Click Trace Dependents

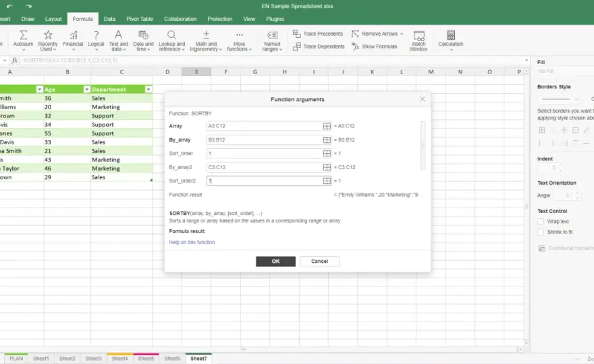tap(319, 47)
